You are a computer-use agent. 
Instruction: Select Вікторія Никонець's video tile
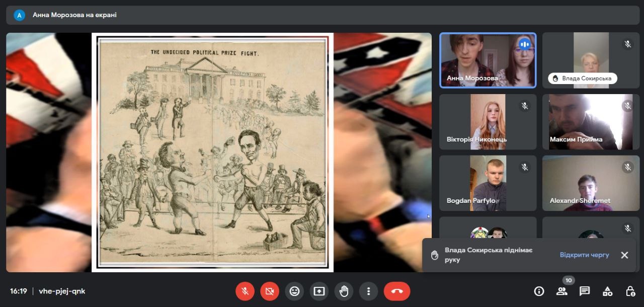[x=488, y=122]
